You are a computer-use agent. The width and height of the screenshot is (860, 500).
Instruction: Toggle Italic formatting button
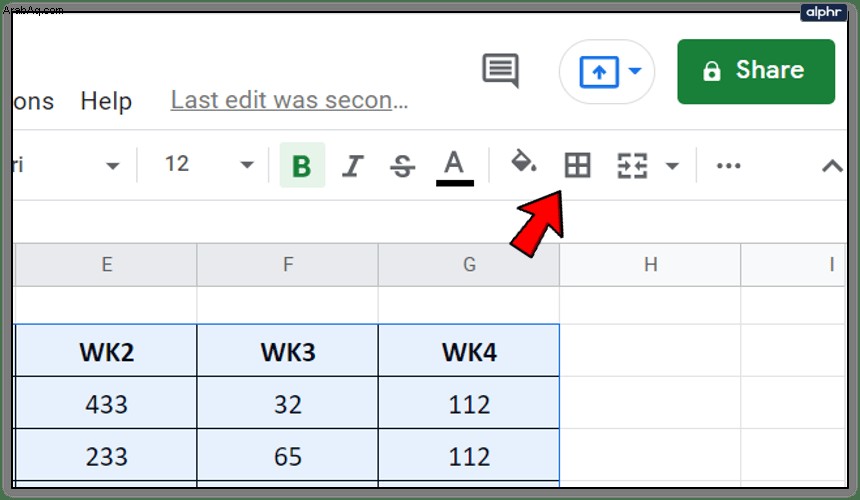(x=353, y=166)
